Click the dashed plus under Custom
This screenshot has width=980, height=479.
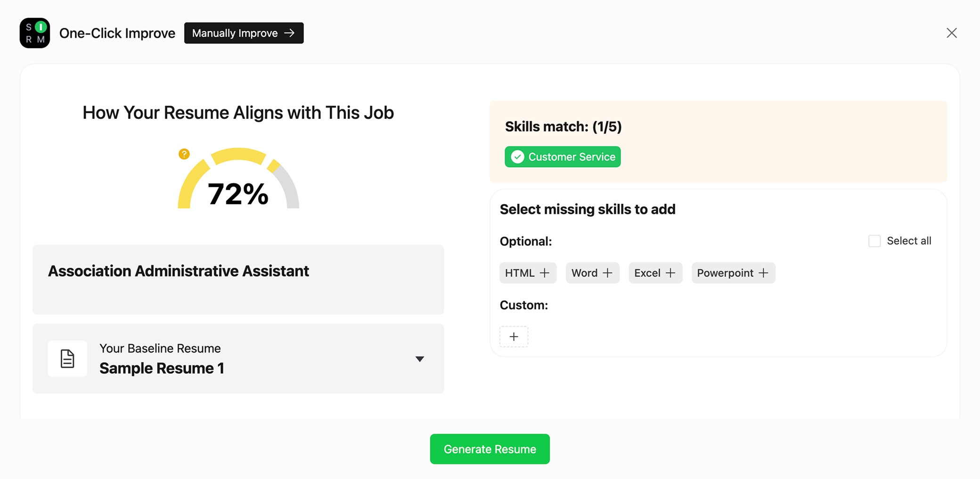514,336
